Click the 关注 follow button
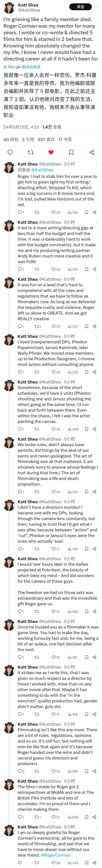Viewport: 102px width, 868px height. pos(80,7)
